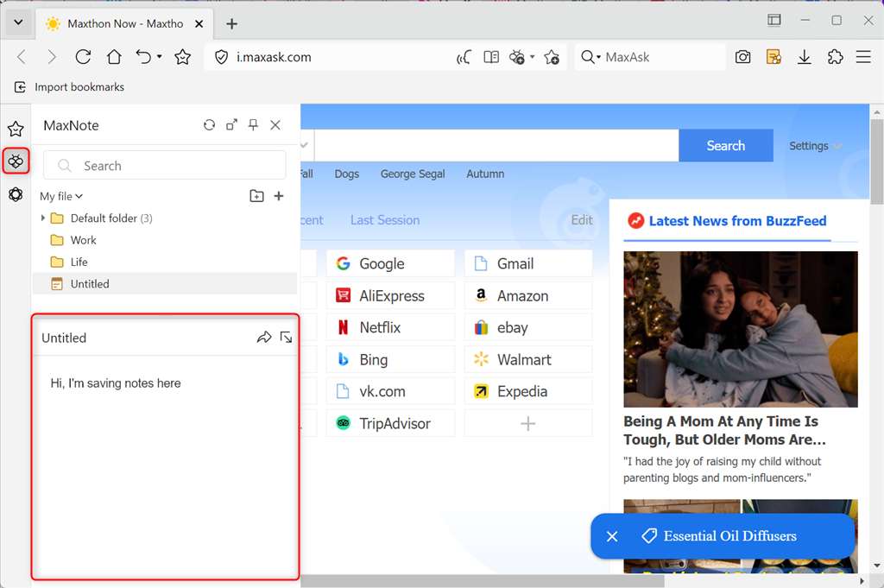
Task: Expand the note editor to full view
Action: (286, 337)
